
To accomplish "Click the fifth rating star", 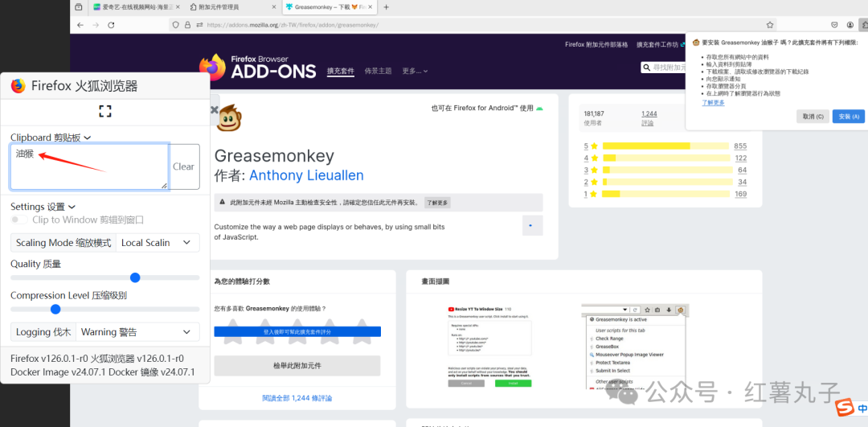I will point(362,332).
